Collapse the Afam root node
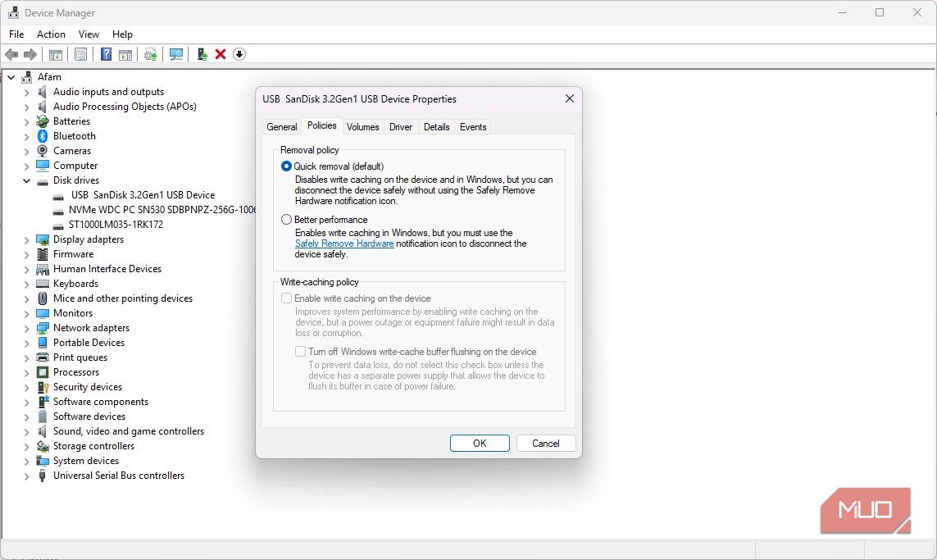The image size is (937, 560). pos(11,77)
